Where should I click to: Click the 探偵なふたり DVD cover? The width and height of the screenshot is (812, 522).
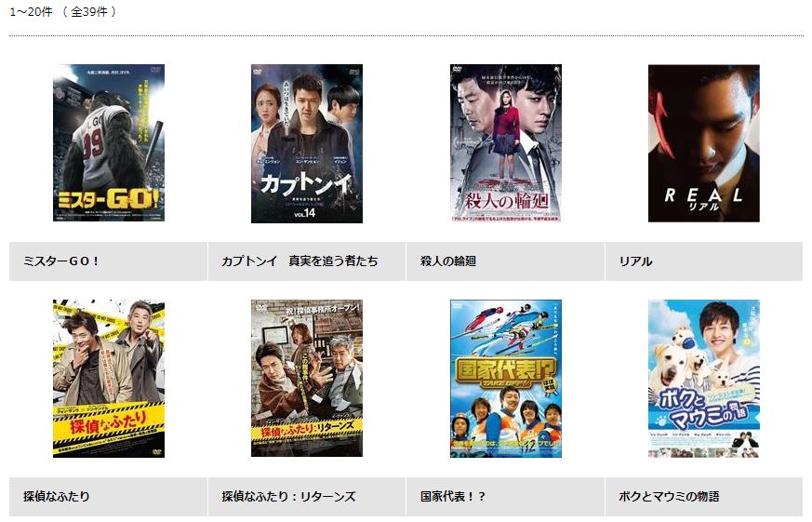point(109,379)
